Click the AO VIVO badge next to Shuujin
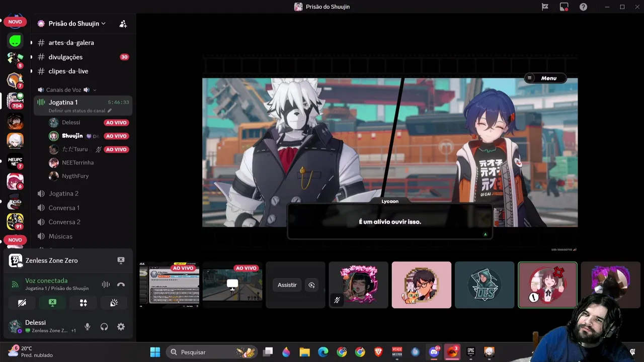Screen dimensions: 644x362 click(x=116, y=136)
